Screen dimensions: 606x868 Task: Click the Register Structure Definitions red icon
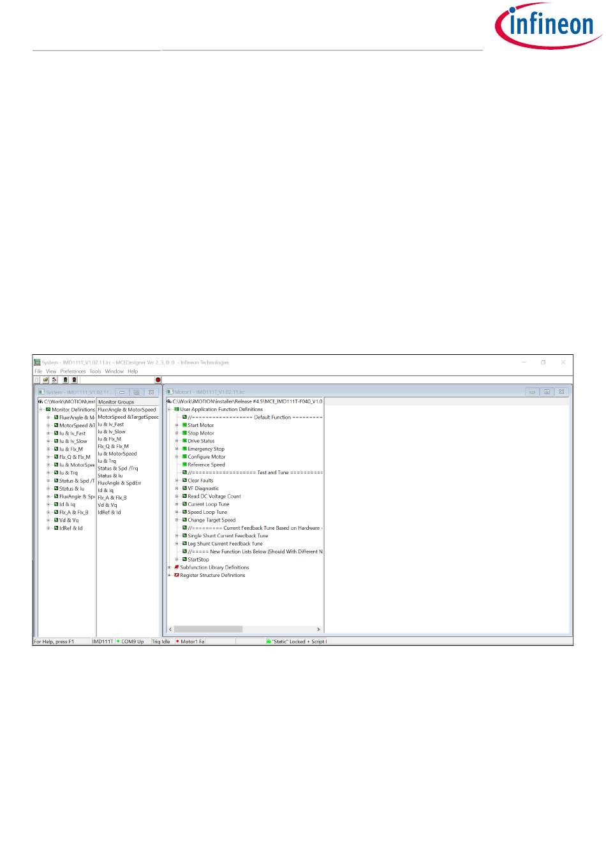(x=177, y=575)
